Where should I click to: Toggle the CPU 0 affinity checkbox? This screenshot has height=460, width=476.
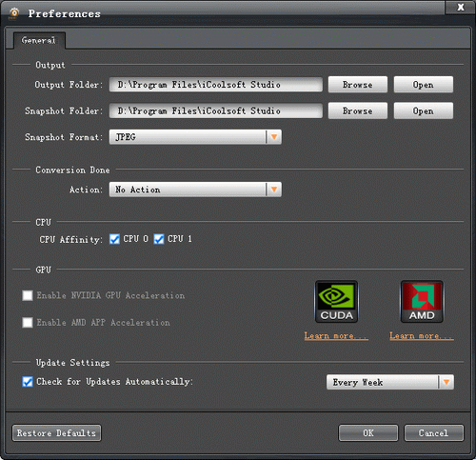click(x=114, y=239)
